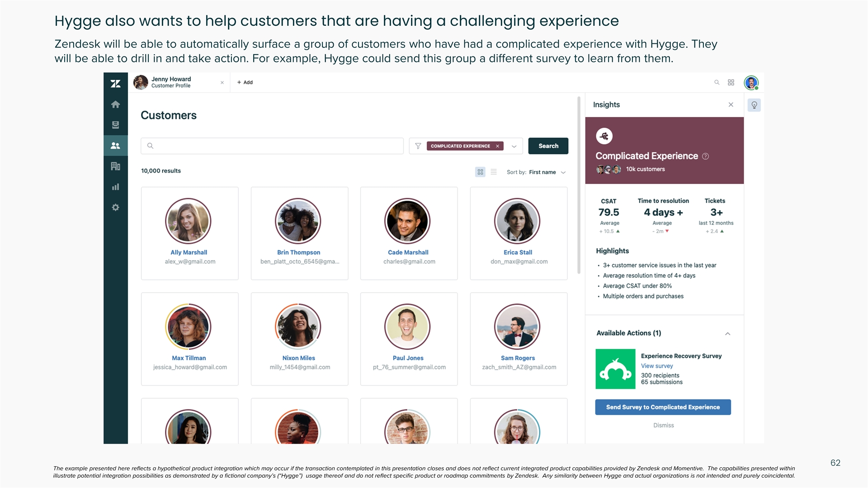Select the Jenny Howard Customer Profile tab
The width and height of the screenshot is (868, 488).
pyautogui.click(x=171, y=82)
